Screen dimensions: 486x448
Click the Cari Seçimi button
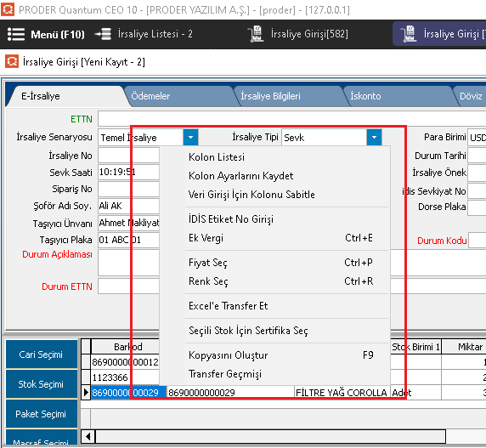(x=42, y=354)
